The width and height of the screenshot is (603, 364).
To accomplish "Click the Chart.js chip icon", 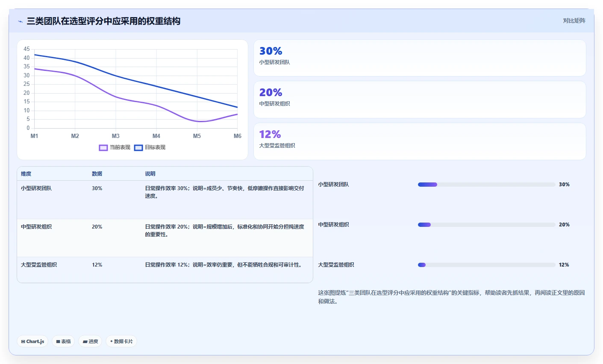I will coord(23,341).
